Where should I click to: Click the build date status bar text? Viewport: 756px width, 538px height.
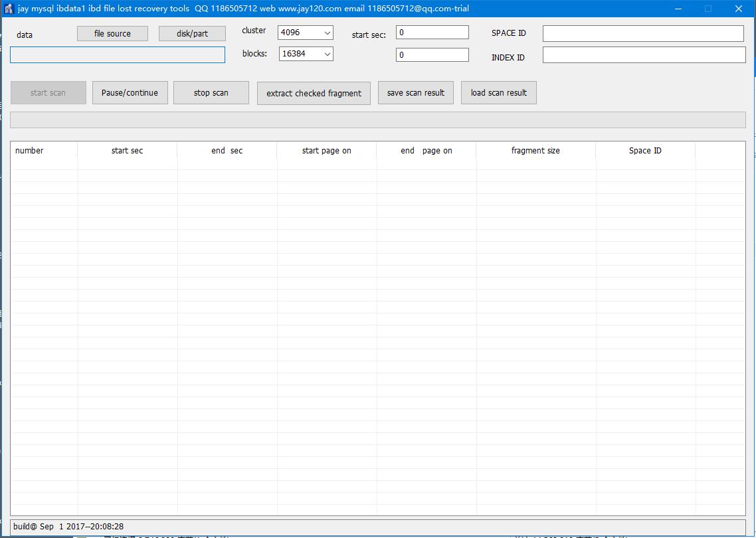pos(68,527)
